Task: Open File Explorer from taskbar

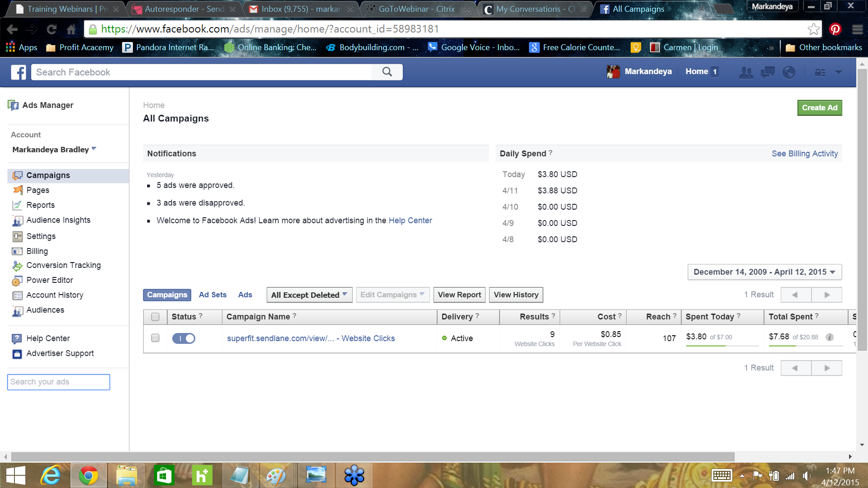Action: [126, 475]
